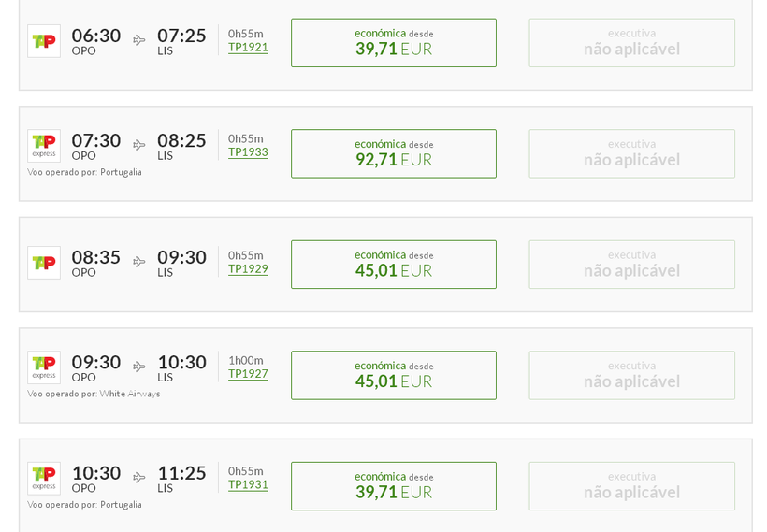Click the TAP logo for the 06:30 flight

coord(44,41)
